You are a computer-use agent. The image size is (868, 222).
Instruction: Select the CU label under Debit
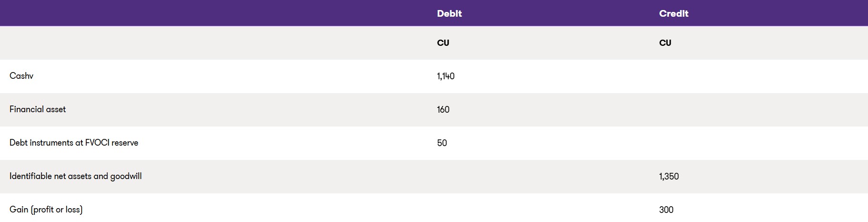[x=443, y=43]
